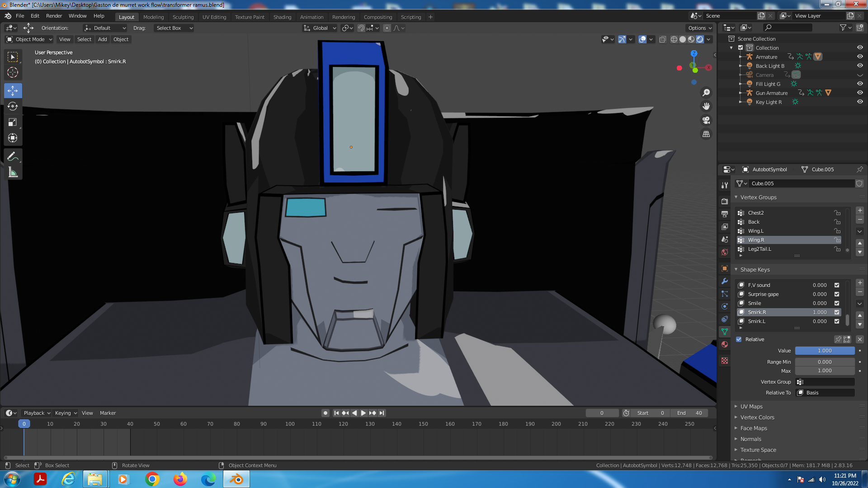
Task: Open the Global transform orientation dropdown
Action: (320, 28)
